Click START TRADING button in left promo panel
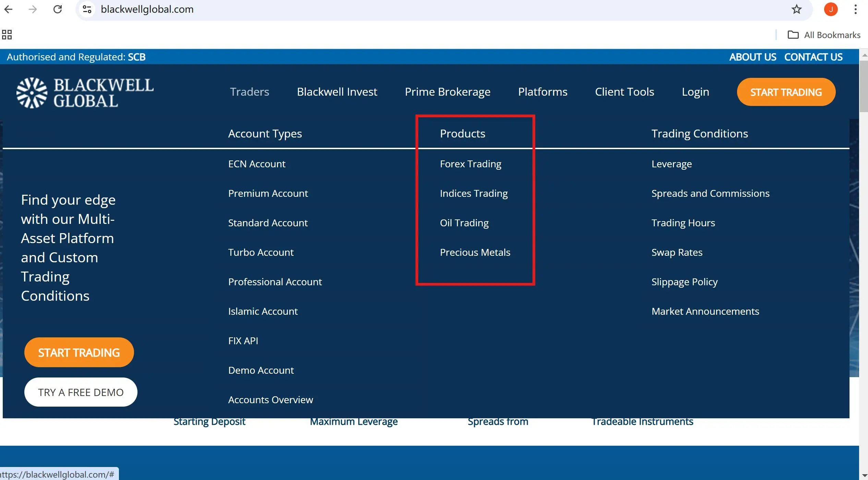 pos(79,352)
